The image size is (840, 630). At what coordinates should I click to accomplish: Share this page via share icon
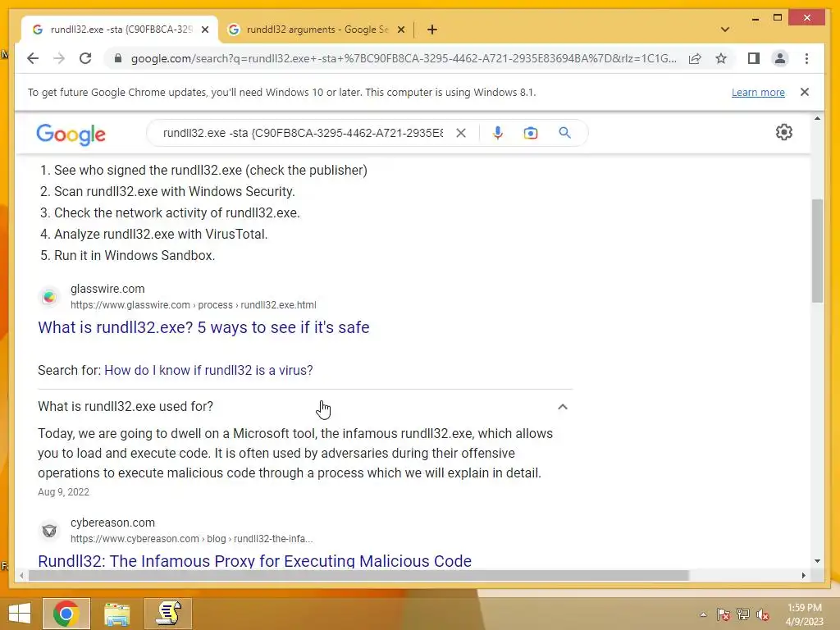(695, 58)
